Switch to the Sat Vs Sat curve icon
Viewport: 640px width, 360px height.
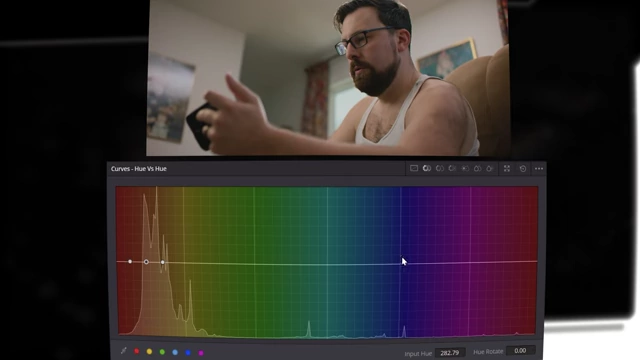pos(478,168)
